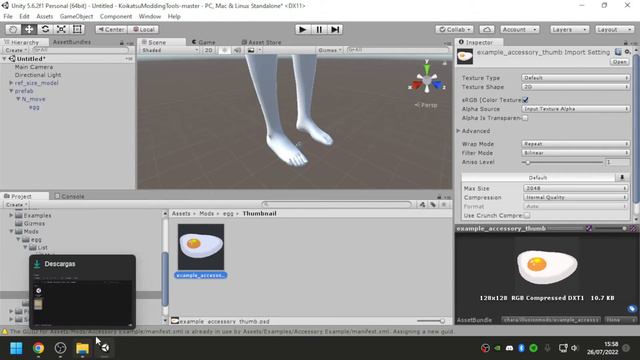Select the Rotate tool in the toolbar

coord(45,29)
